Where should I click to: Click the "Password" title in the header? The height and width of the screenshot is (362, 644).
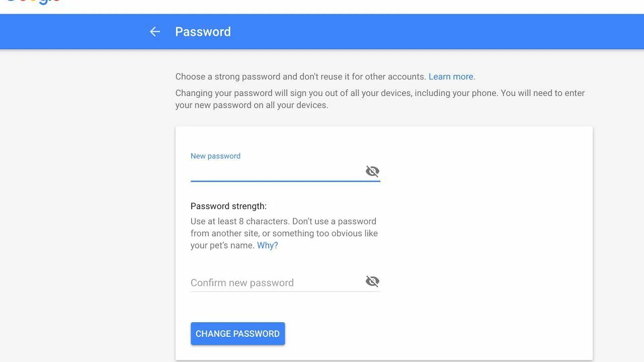pos(203,32)
